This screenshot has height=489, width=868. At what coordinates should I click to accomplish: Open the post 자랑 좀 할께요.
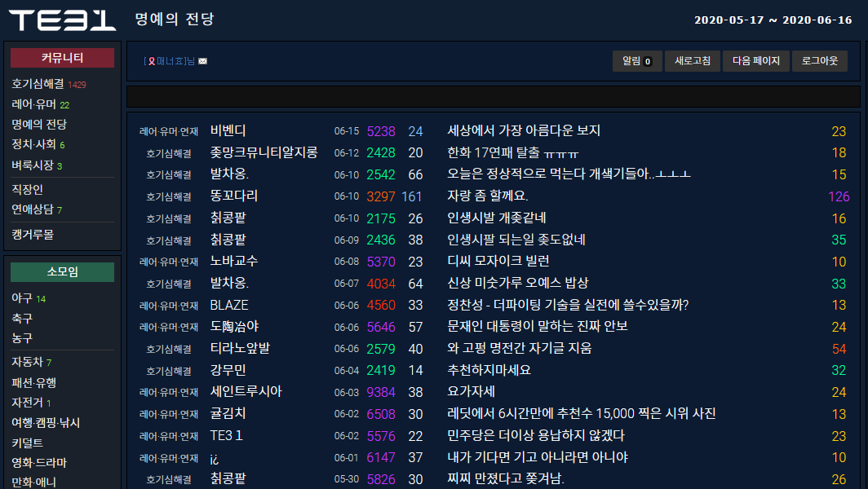point(488,196)
